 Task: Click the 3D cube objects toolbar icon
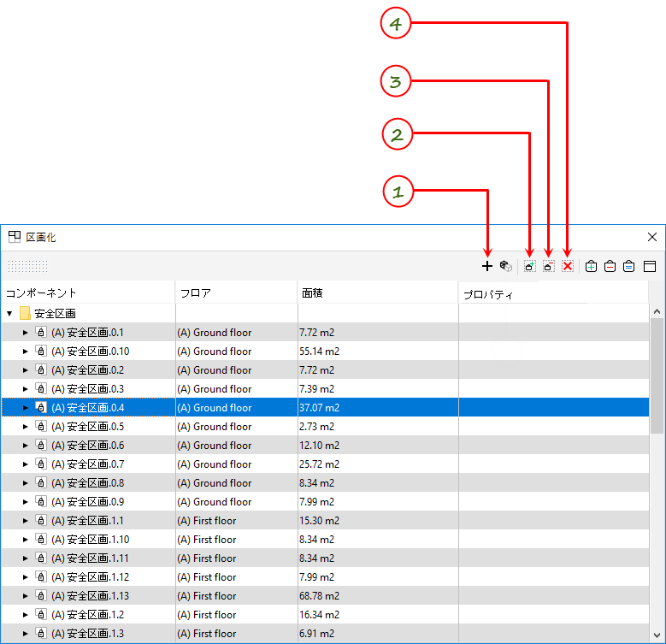[506, 266]
